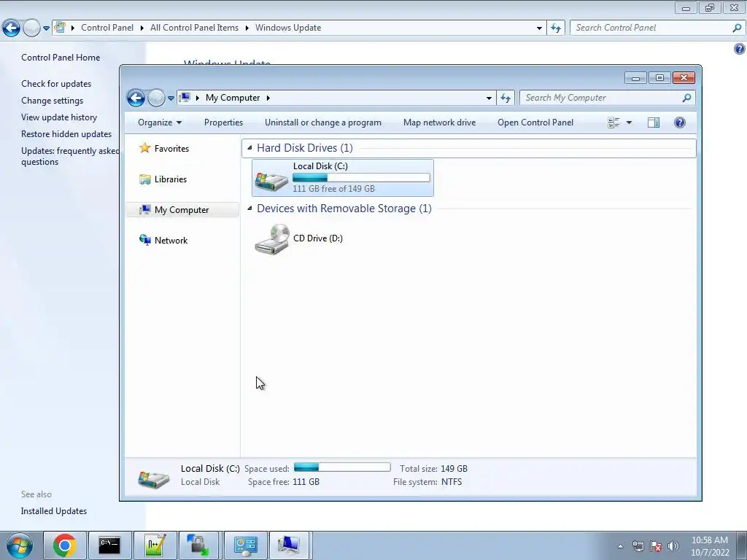This screenshot has height=560, width=747.
Task: Open Notepad++ from taskbar
Action: [155, 545]
